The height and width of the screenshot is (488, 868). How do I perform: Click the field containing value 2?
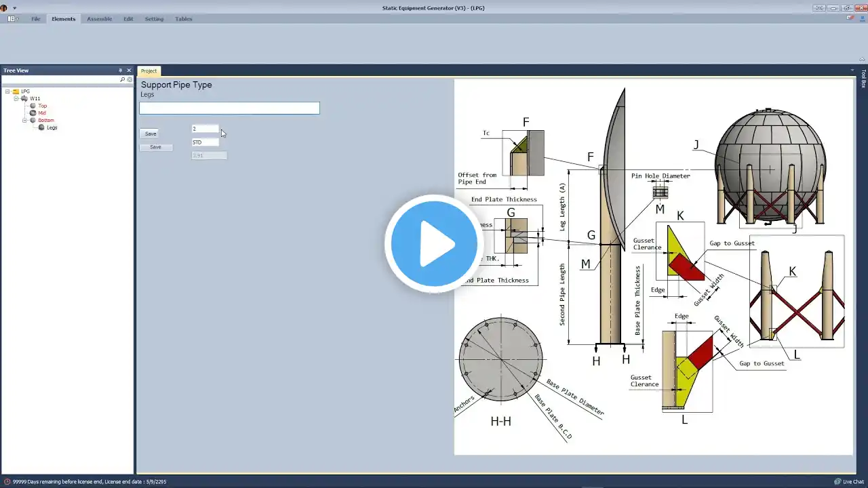point(205,129)
